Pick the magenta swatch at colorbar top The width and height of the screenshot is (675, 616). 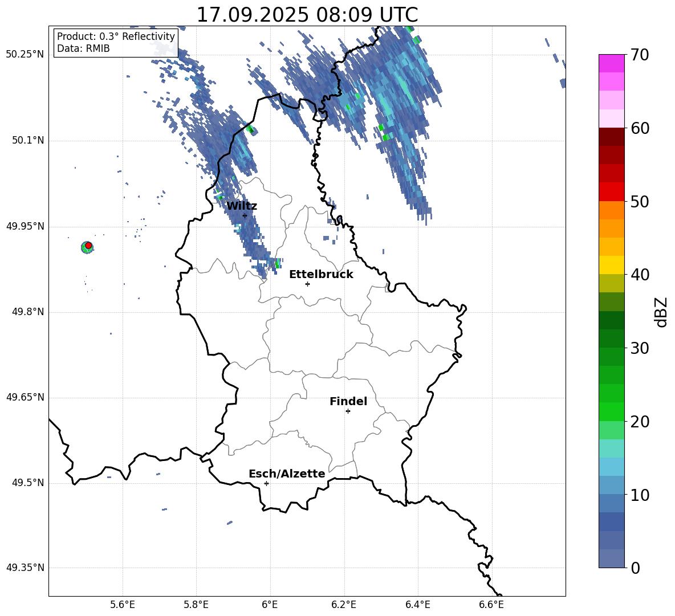[x=611, y=64]
